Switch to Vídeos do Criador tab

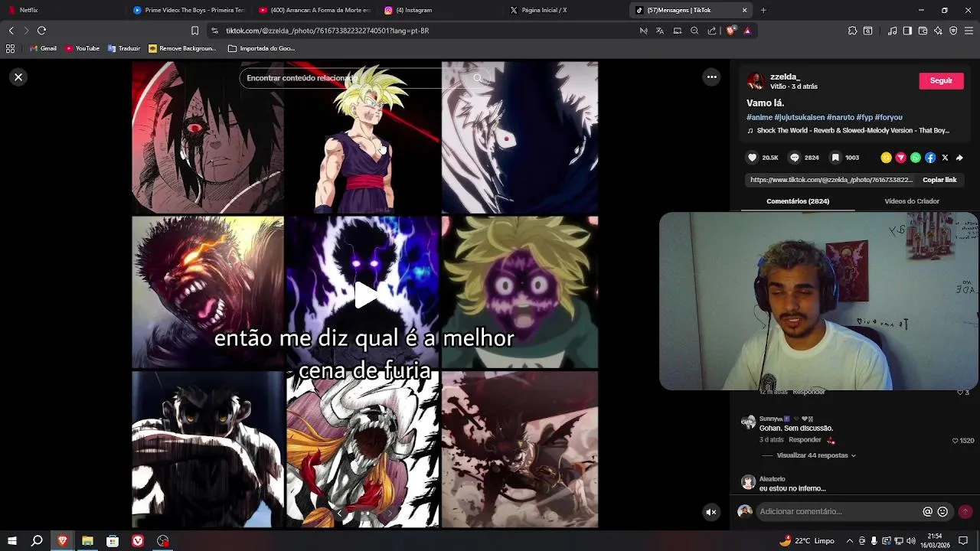coord(912,201)
